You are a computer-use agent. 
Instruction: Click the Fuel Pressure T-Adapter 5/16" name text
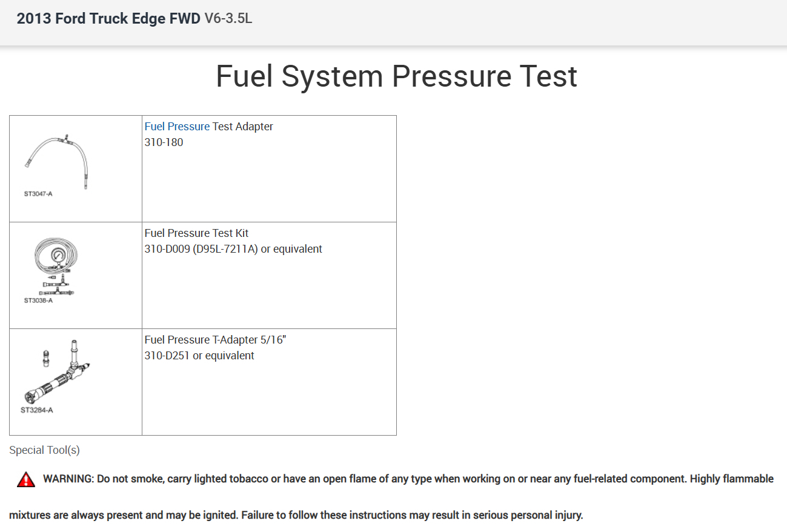215,340
